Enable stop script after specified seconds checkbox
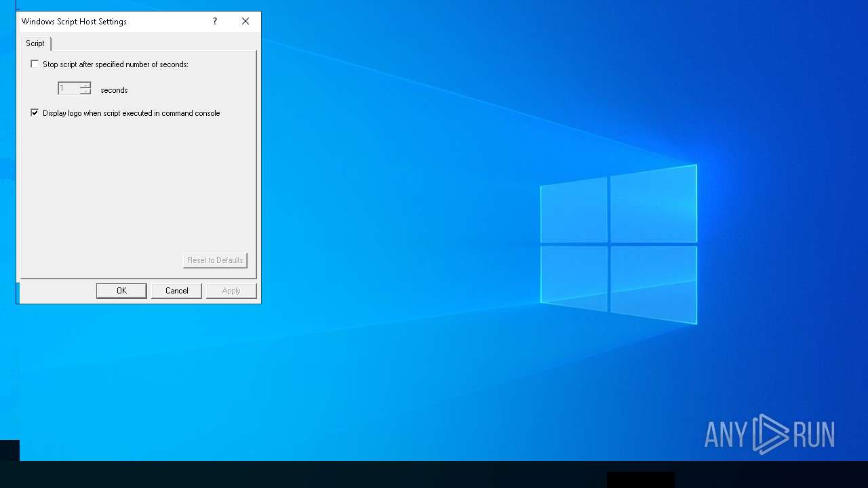 (x=35, y=64)
